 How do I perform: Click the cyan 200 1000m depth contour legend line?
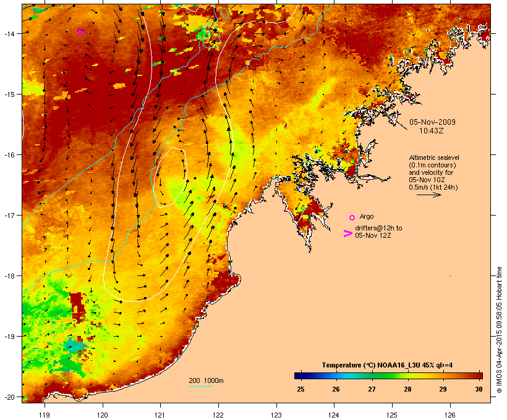tap(200, 386)
